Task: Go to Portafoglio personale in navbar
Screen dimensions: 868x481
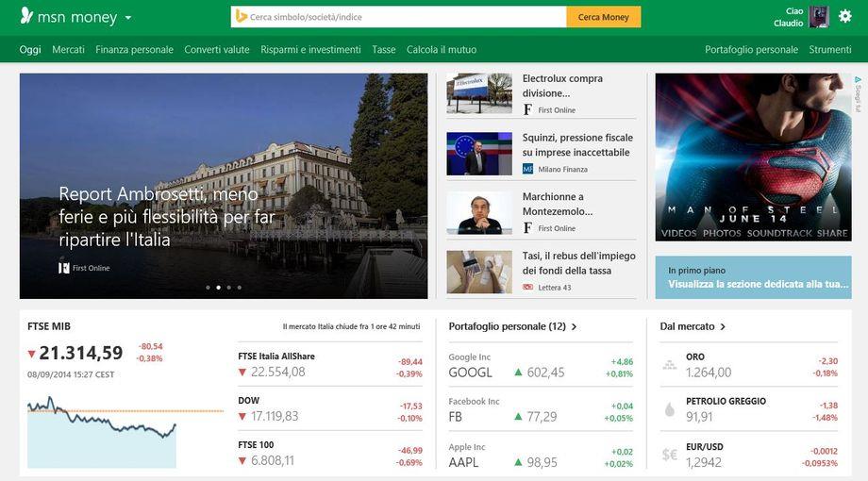Action: click(751, 49)
